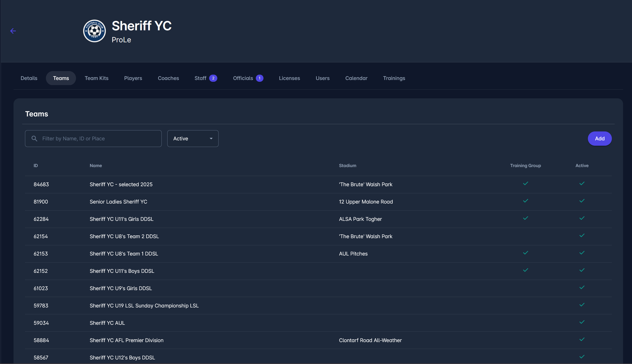This screenshot has width=632, height=364.
Task: Click the dropdown arrow beside Active
Action: point(211,139)
